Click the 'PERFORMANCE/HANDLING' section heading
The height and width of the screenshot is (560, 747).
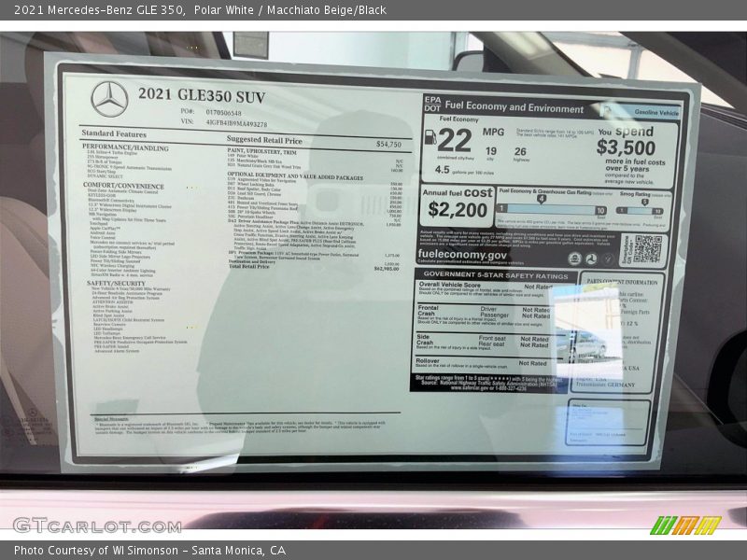(125, 147)
